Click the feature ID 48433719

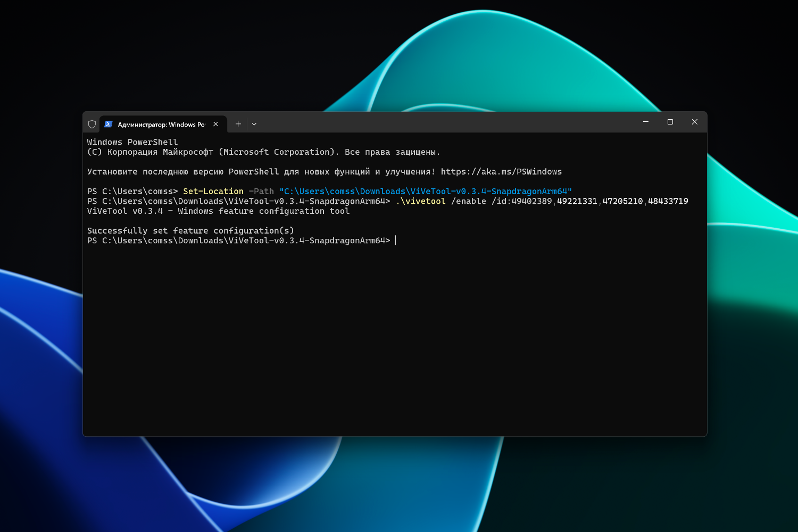(668, 201)
